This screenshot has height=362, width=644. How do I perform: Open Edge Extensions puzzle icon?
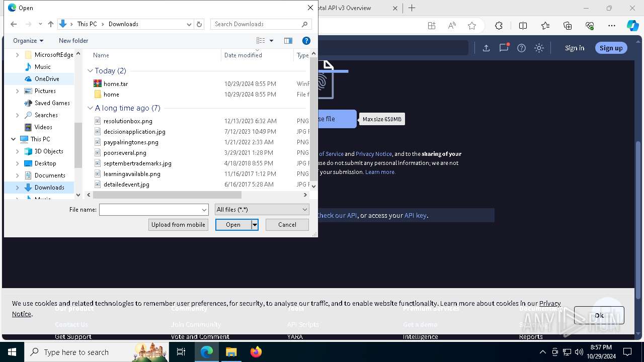click(499, 26)
